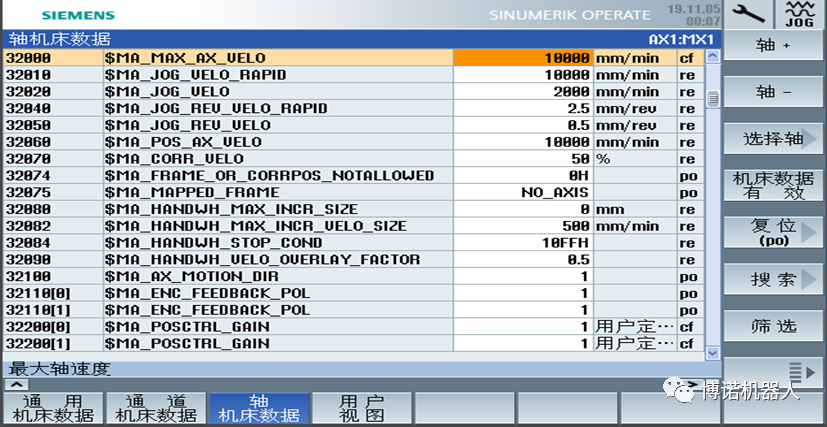Click the softkey extension arrow icon
The height and width of the screenshot is (427, 827).
tap(773, 372)
